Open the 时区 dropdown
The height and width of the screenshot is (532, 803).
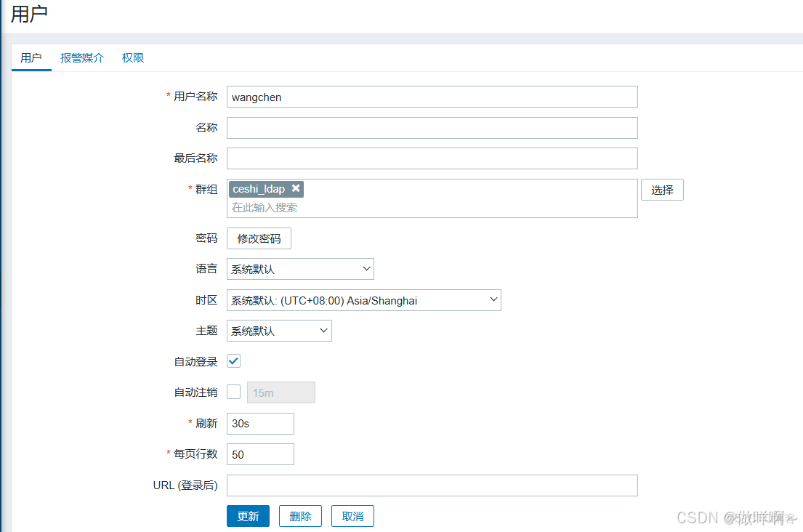[363, 299]
